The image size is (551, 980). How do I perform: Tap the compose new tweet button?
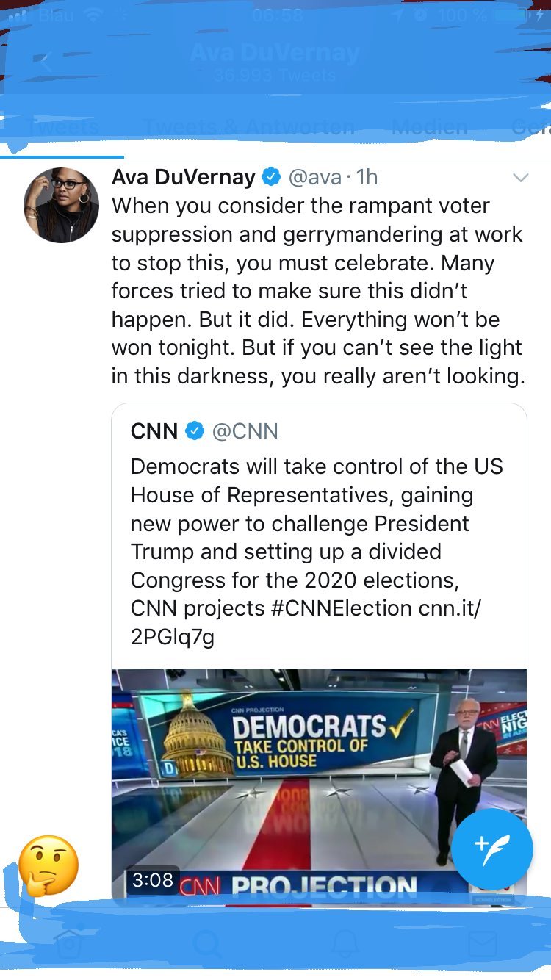pos(491,849)
